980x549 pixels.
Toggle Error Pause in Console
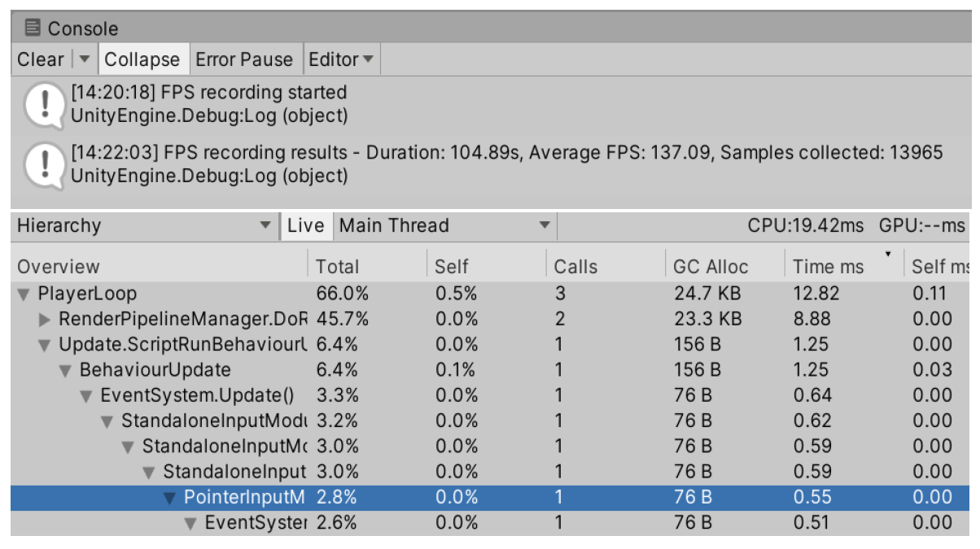[x=244, y=59]
